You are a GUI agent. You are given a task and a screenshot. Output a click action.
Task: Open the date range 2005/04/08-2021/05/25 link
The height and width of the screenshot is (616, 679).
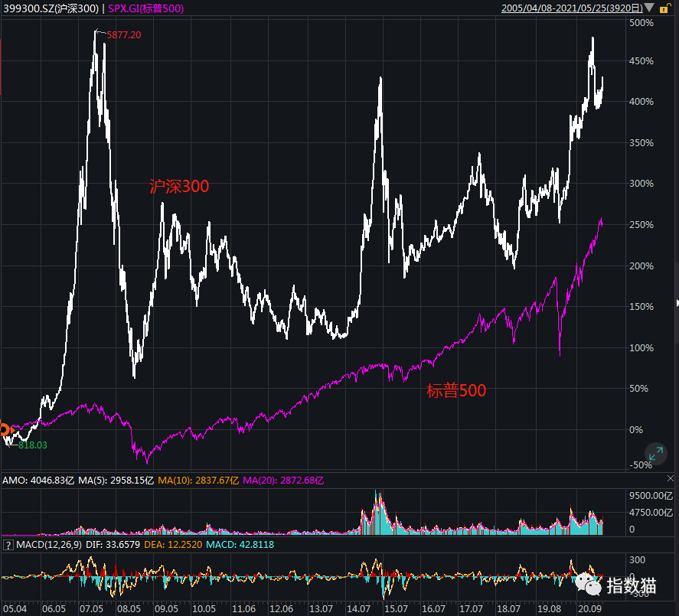[572, 8]
